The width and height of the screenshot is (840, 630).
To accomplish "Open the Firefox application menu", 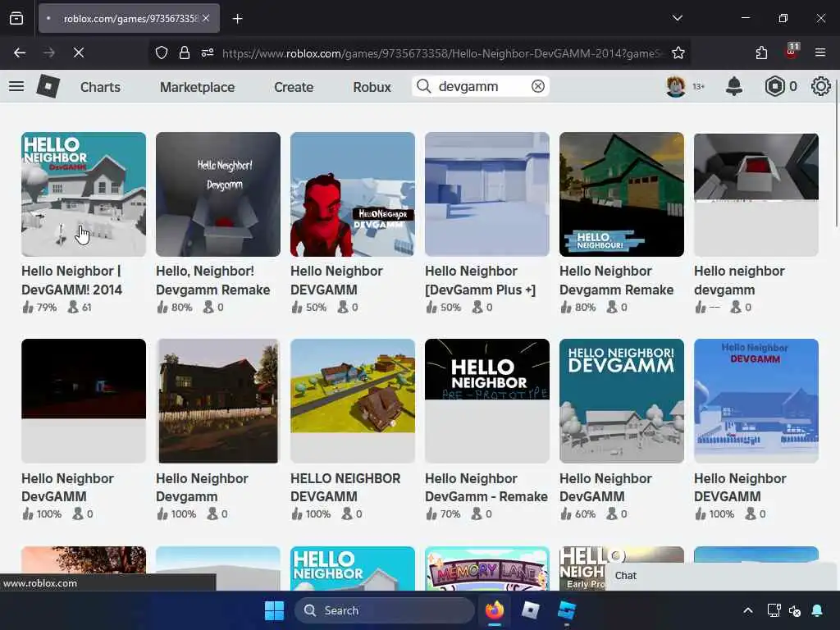I will click(x=820, y=52).
